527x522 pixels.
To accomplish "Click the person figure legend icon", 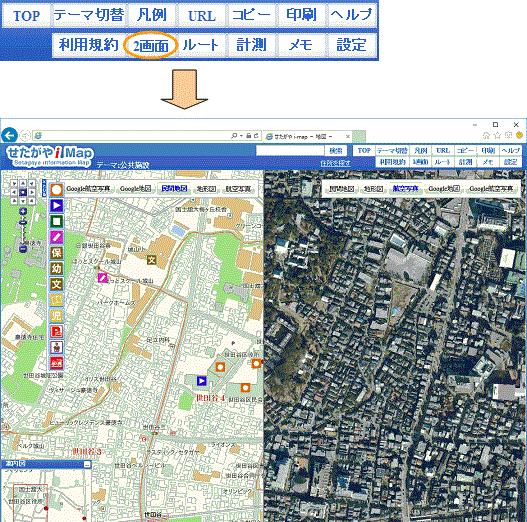I will click(56, 347).
